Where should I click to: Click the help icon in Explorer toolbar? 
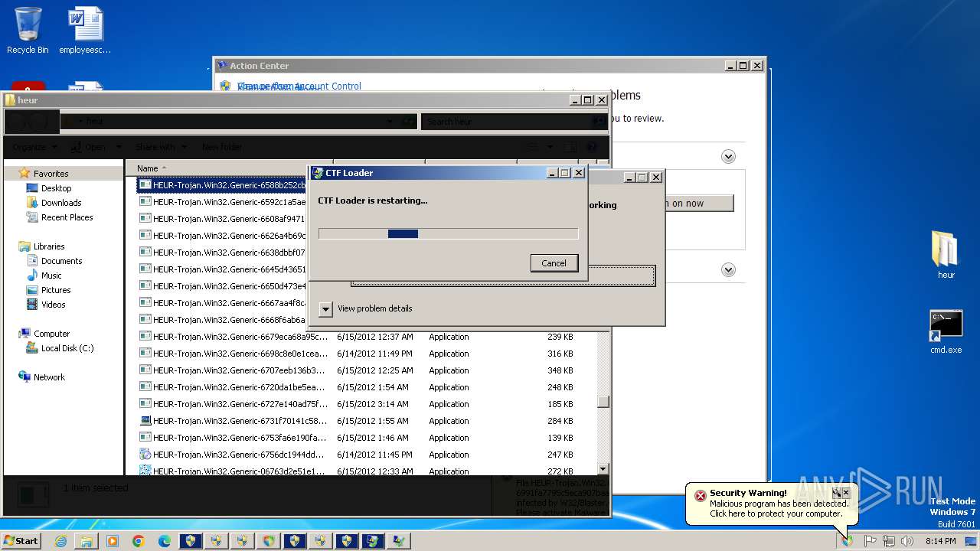pyautogui.click(x=591, y=147)
